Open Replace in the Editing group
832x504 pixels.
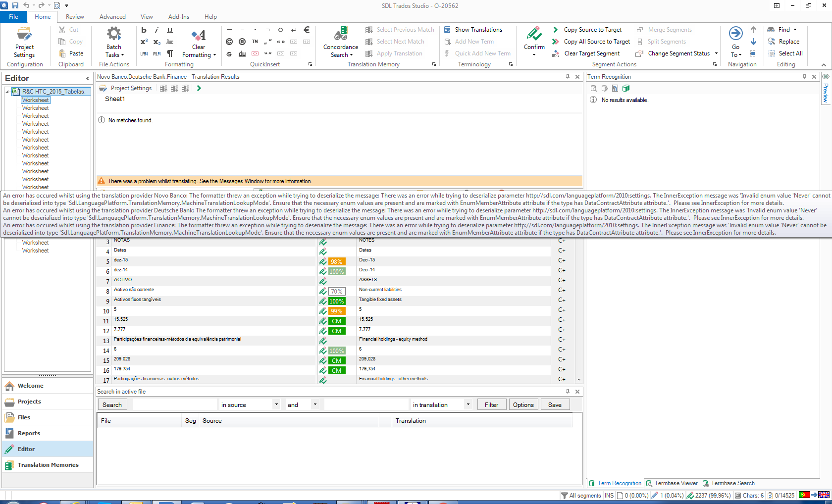point(783,42)
